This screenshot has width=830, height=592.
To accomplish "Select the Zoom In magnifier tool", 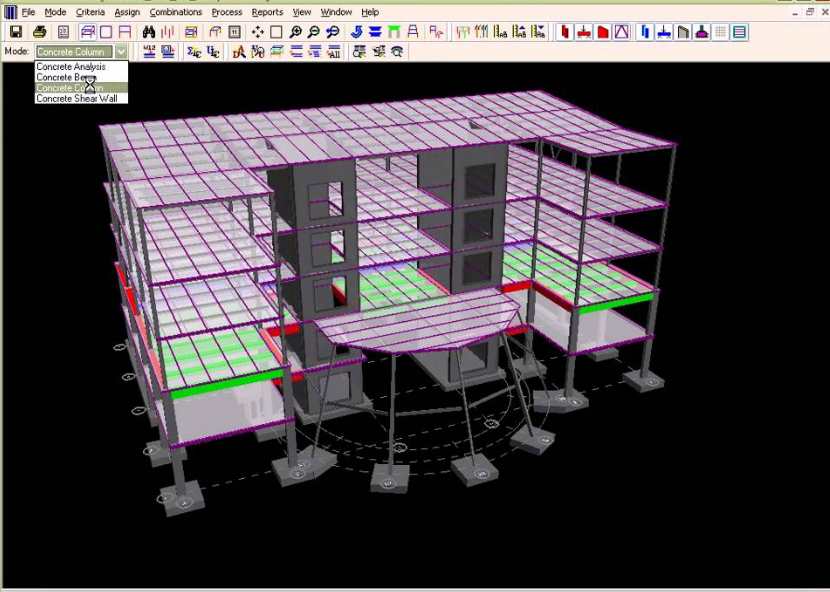I will [x=296, y=32].
